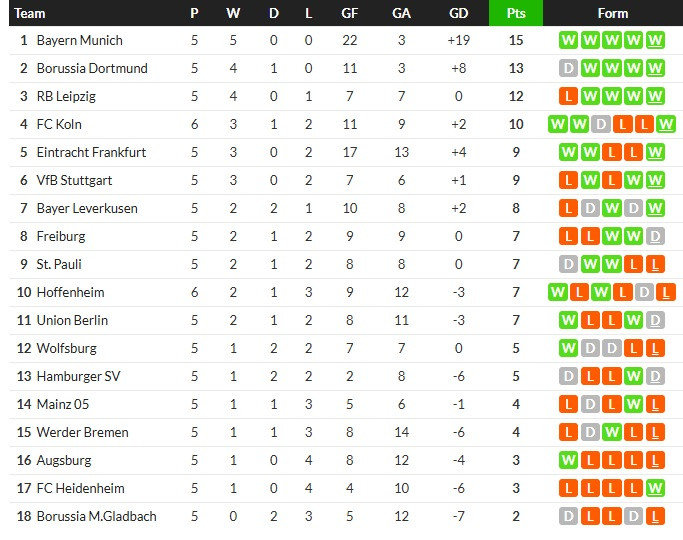Click FC Heidenheim's latest win badge
683x540 pixels.
pyautogui.click(x=655, y=488)
